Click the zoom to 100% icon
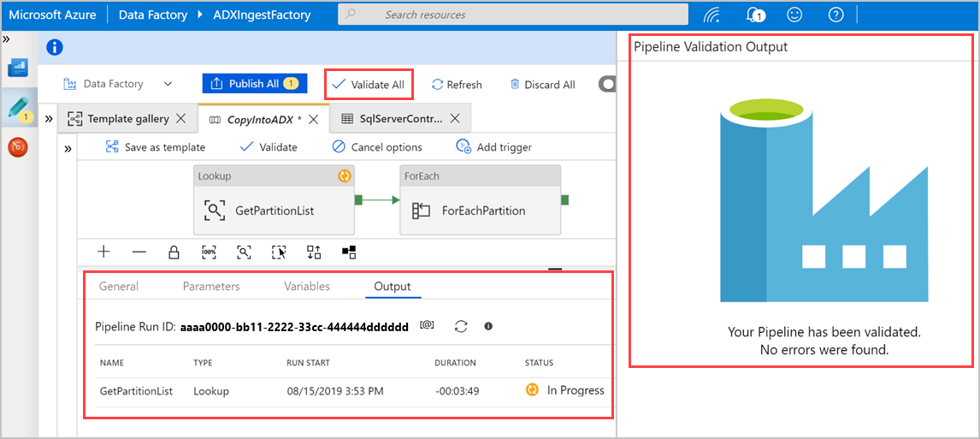This screenshot has height=439, width=980. coord(209,252)
